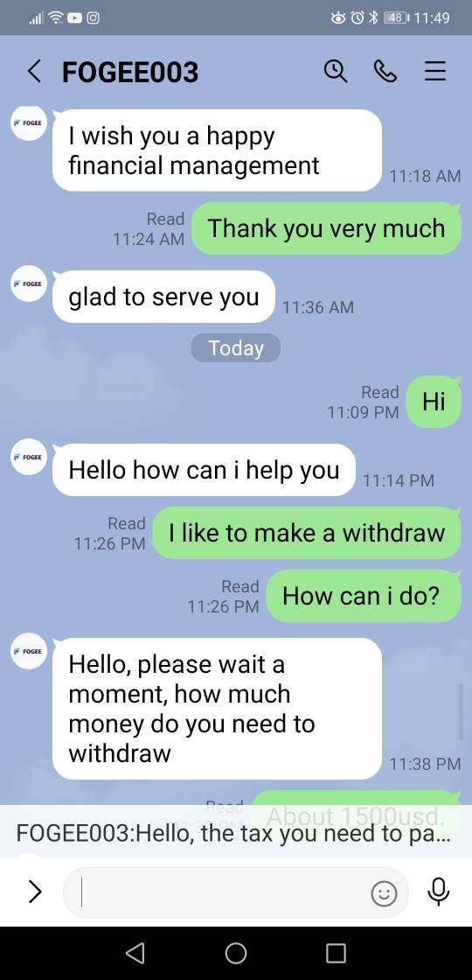Tap the Android home circle button
The width and height of the screenshot is (472, 980).
coord(236,953)
